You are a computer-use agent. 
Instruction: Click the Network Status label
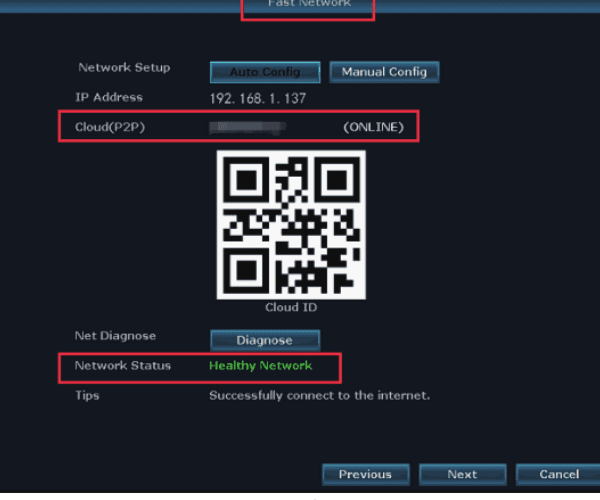[x=122, y=365]
